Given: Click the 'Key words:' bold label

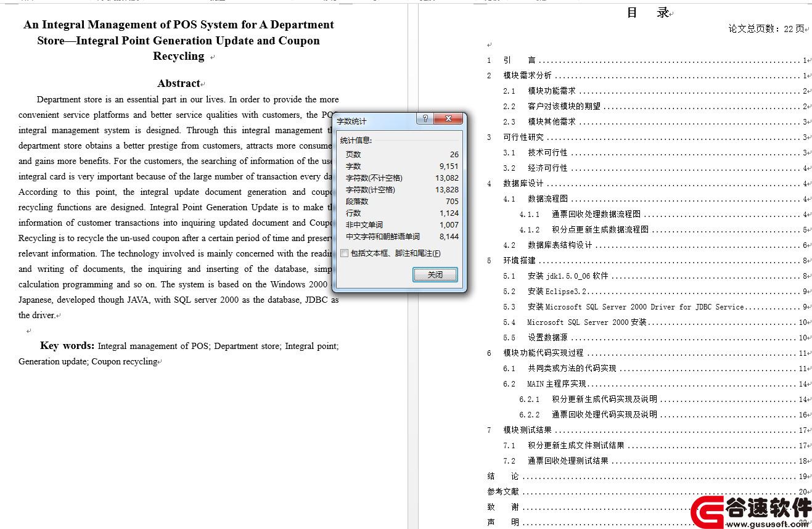Looking at the screenshot, I should click(x=67, y=346).
